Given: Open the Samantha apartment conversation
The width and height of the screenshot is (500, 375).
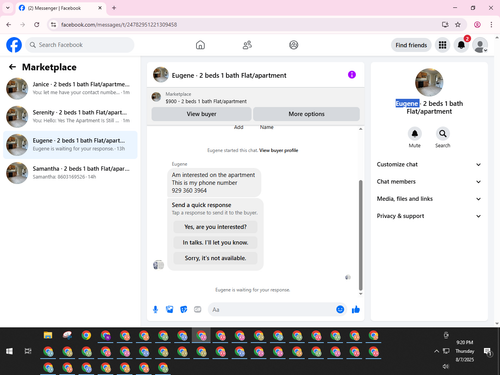Looking at the screenshot, I should click(x=70, y=173).
